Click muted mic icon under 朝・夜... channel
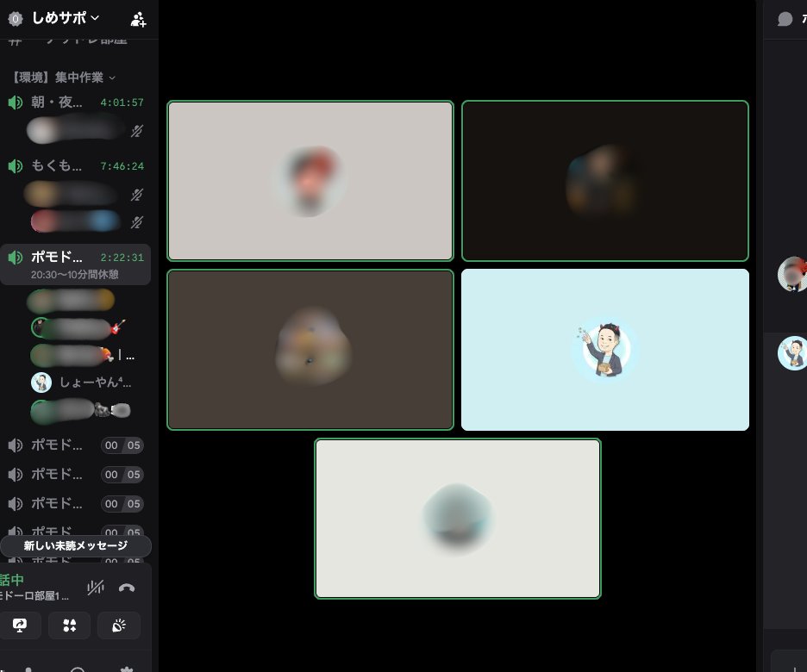807x672 pixels. click(136, 131)
